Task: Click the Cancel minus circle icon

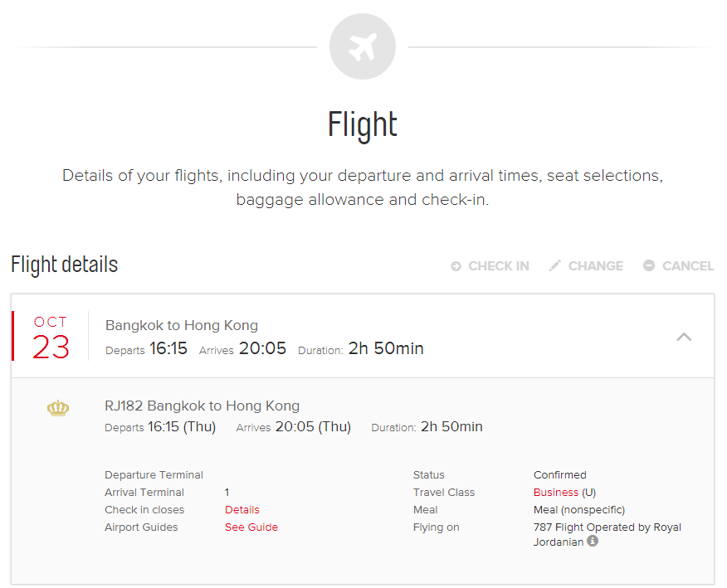Action: tap(649, 265)
